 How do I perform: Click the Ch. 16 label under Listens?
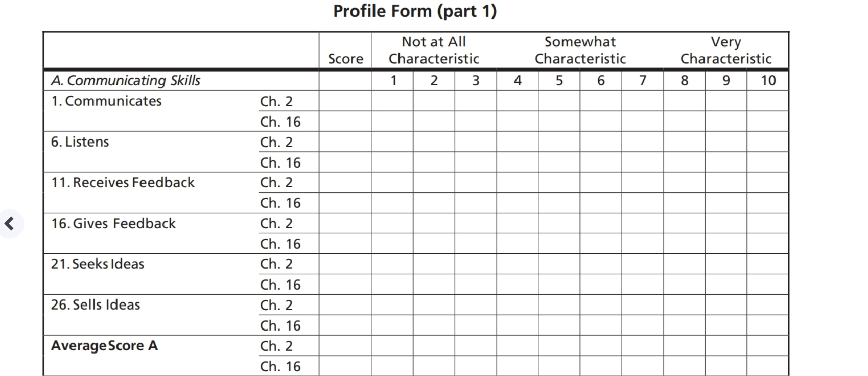click(x=280, y=162)
